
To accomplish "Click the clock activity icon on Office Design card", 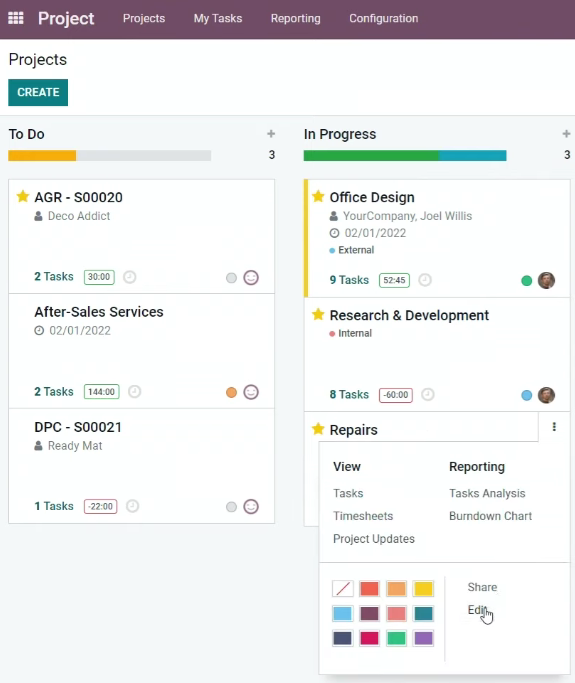I will (425, 280).
